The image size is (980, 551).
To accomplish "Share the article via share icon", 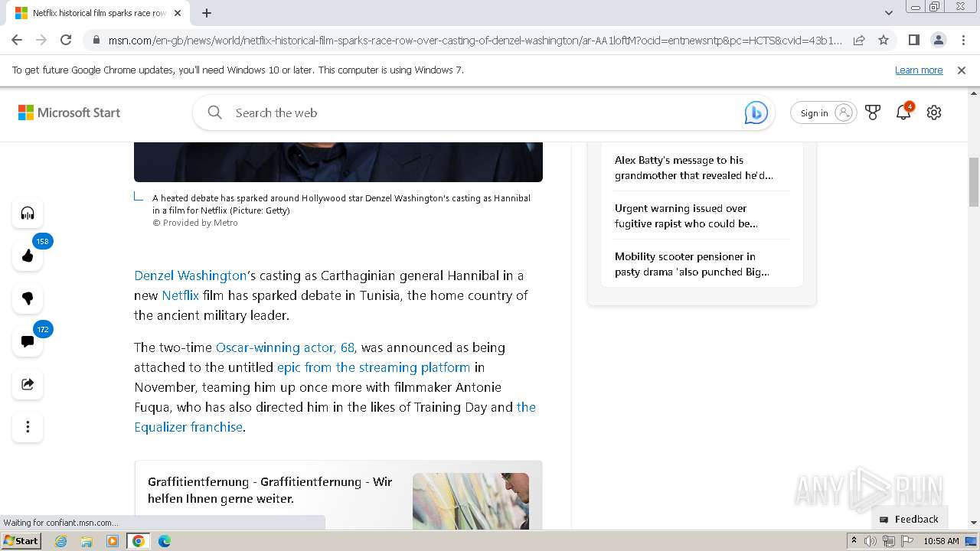I will [x=28, y=384].
